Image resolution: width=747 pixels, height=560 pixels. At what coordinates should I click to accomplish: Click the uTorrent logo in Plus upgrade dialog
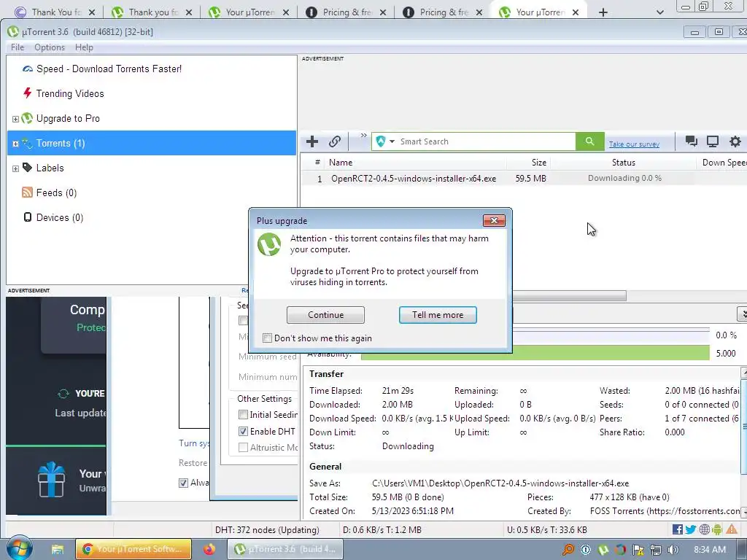269,244
